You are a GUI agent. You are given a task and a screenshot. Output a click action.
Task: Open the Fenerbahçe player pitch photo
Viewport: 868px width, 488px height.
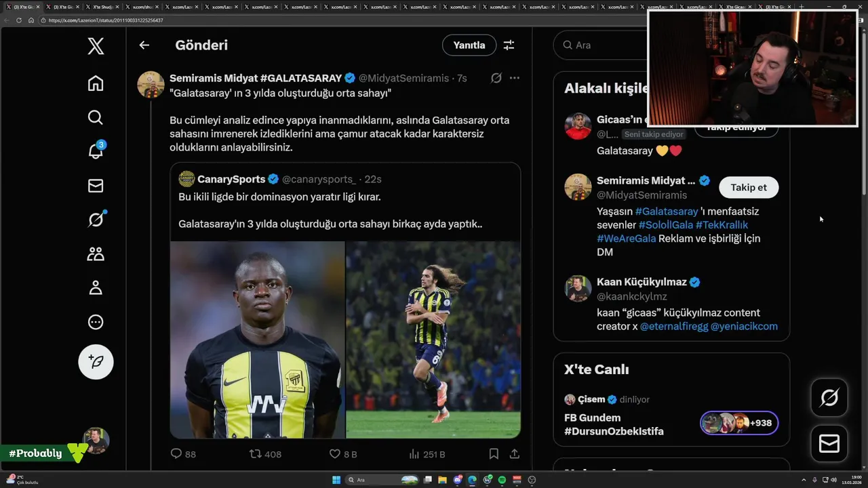433,340
